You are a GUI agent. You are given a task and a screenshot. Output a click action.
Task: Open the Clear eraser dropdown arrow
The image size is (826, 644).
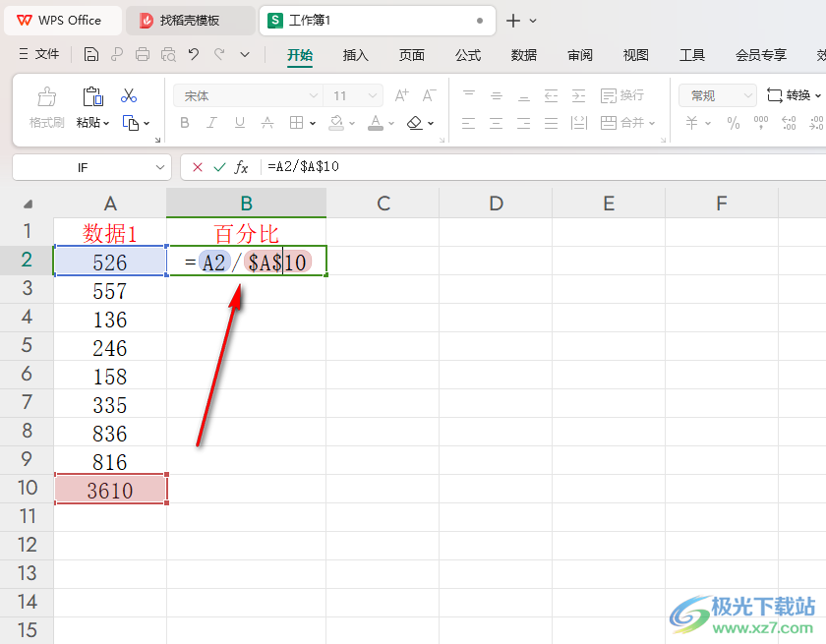coord(431,123)
